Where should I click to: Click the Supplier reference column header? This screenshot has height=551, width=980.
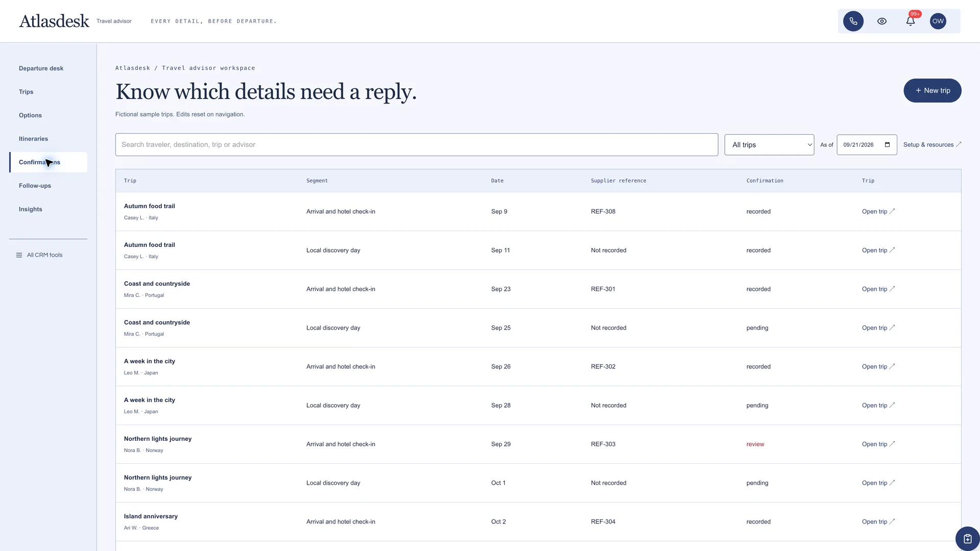coord(619,181)
